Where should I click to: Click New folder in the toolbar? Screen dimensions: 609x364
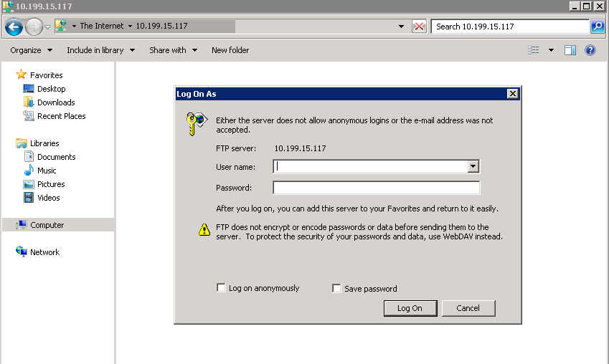tap(230, 50)
